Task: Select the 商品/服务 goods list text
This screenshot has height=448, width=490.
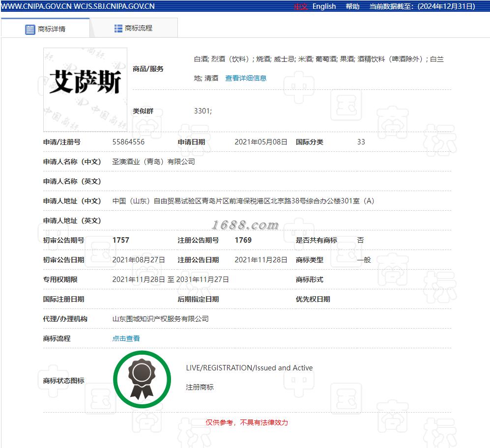Action: [x=319, y=68]
